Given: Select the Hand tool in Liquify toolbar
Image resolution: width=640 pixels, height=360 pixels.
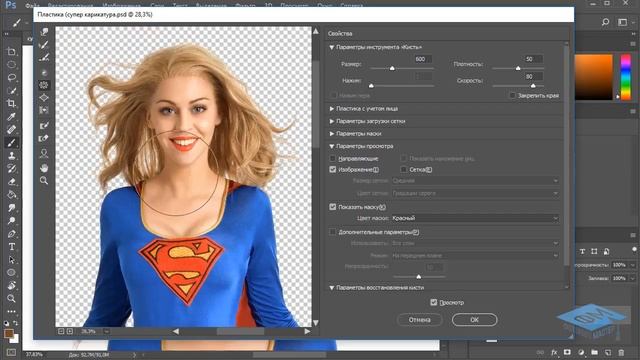Looking at the screenshot, I should click(44, 168).
